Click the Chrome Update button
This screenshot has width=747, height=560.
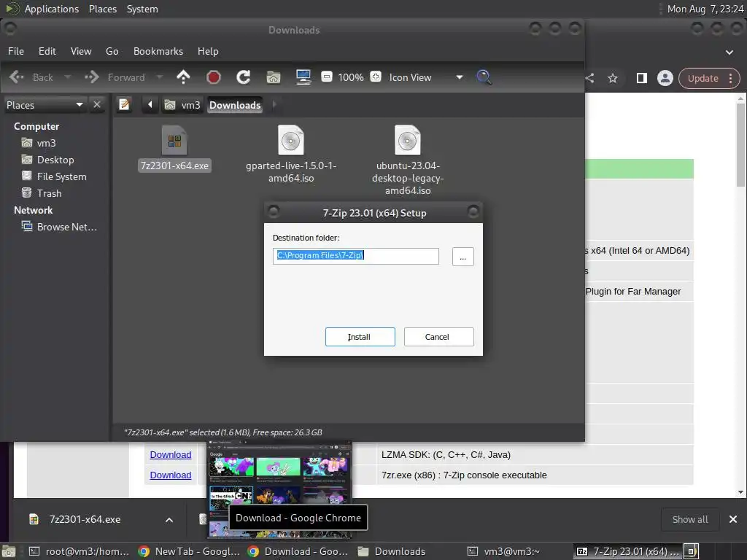pos(703,78)
